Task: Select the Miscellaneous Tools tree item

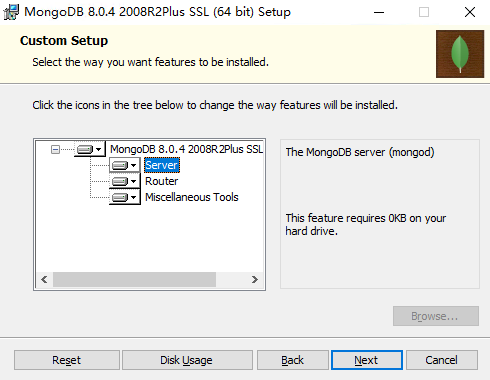Action: tap(192, 197)
